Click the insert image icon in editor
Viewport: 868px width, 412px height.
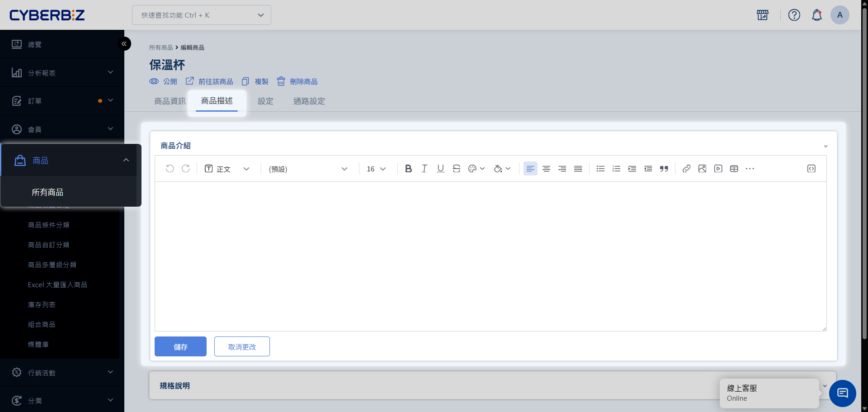[702, 169]
